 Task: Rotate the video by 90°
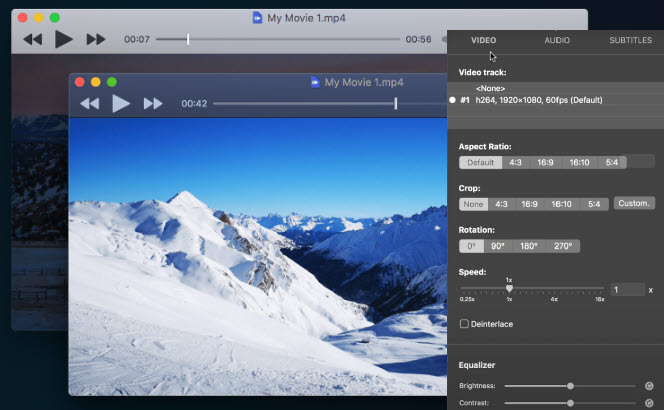pos(498,246)
